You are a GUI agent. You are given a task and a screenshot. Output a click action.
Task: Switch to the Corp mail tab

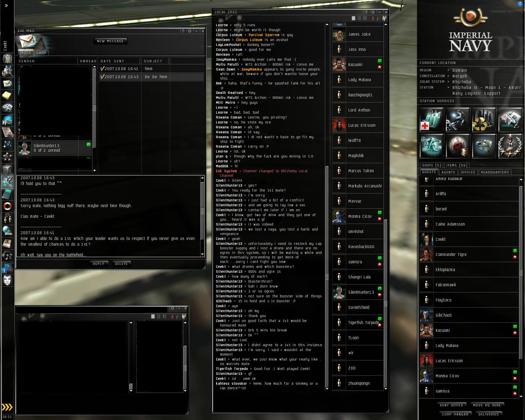tap(41, 53)
